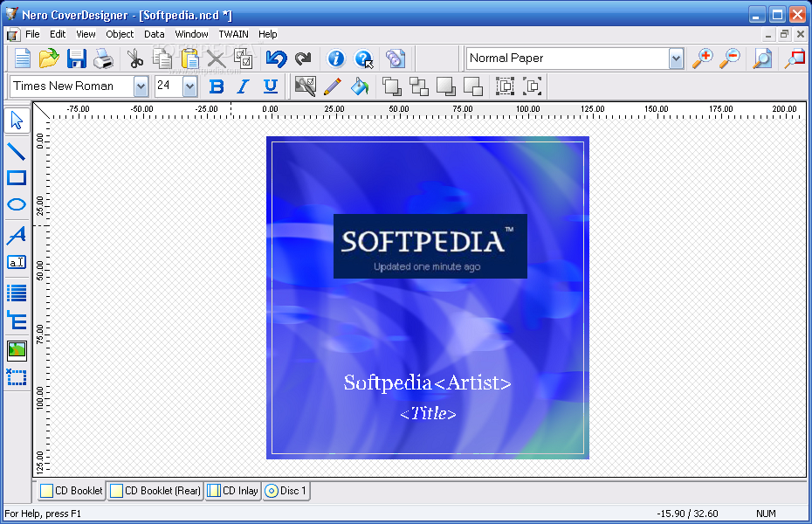Click the disc Document Data icon

(x=396, y=59)
